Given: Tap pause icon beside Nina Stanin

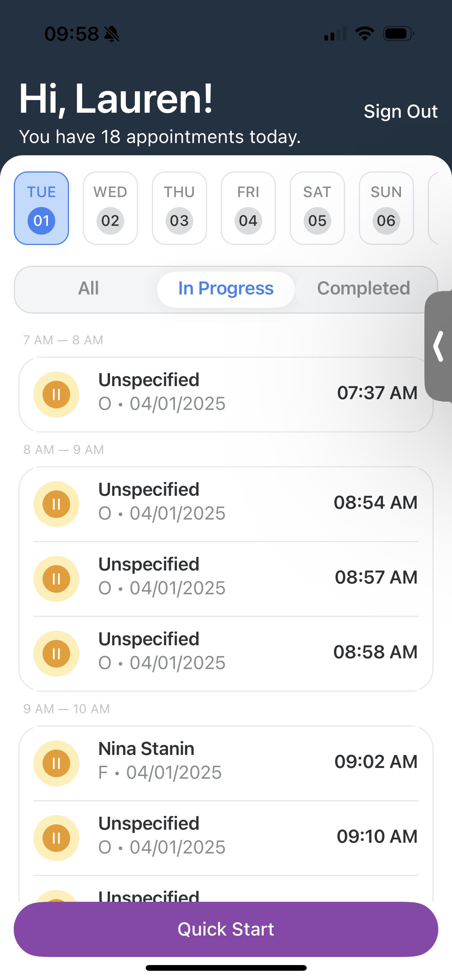Looking at the screenshot, I should click(x=56, y=763).
